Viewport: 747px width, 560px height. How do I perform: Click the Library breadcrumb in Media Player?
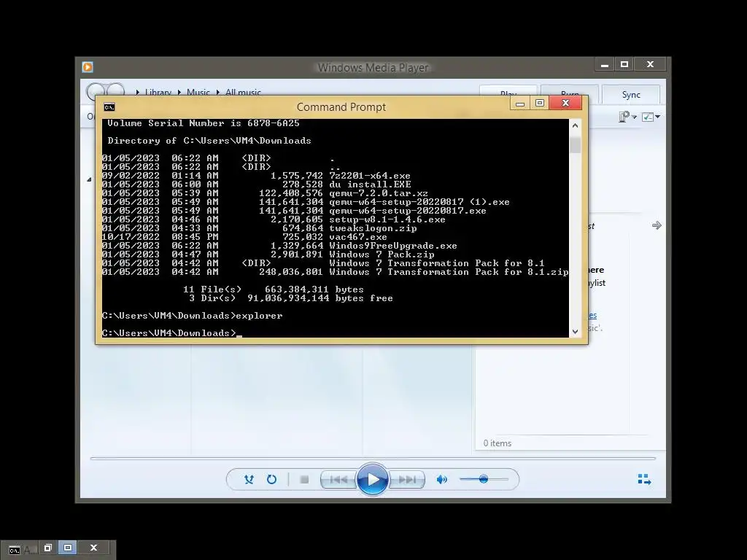tap(158, 92)
